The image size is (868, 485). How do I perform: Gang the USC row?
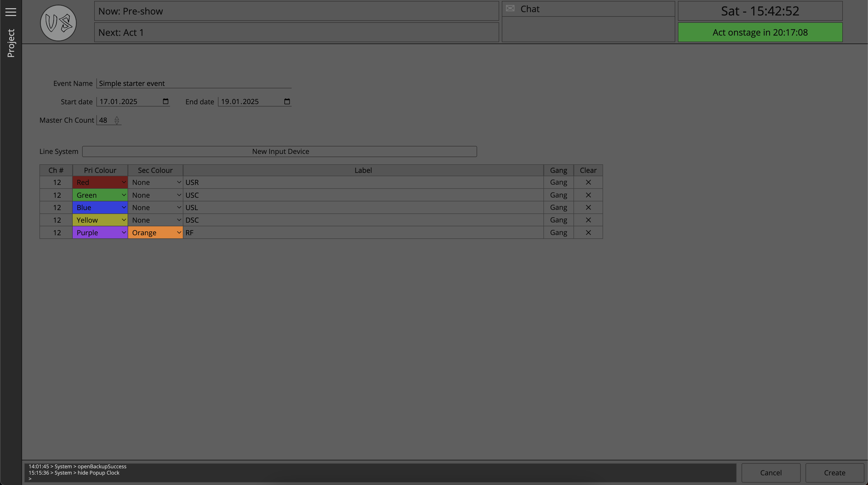559,195
